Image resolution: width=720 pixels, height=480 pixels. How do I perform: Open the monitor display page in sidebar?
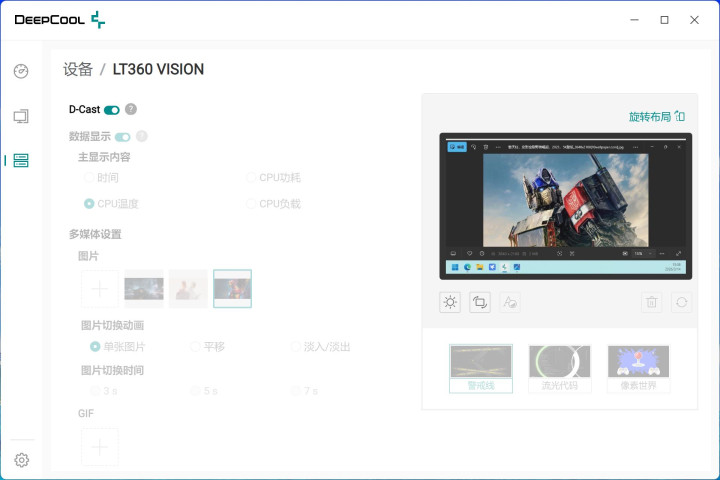pyautogui.click(x=21, y=116)
